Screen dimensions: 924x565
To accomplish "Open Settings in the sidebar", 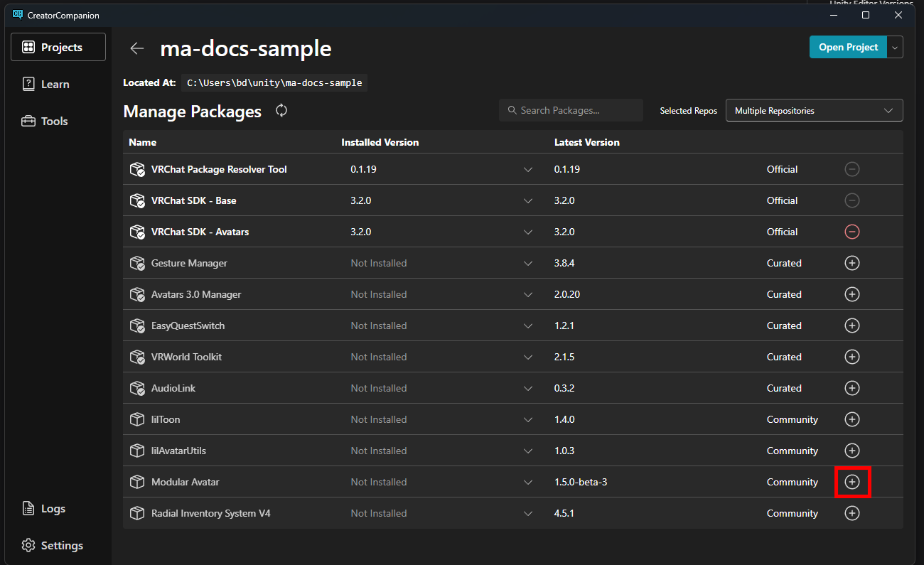I will pyautogui.click(x=58, y=545).
